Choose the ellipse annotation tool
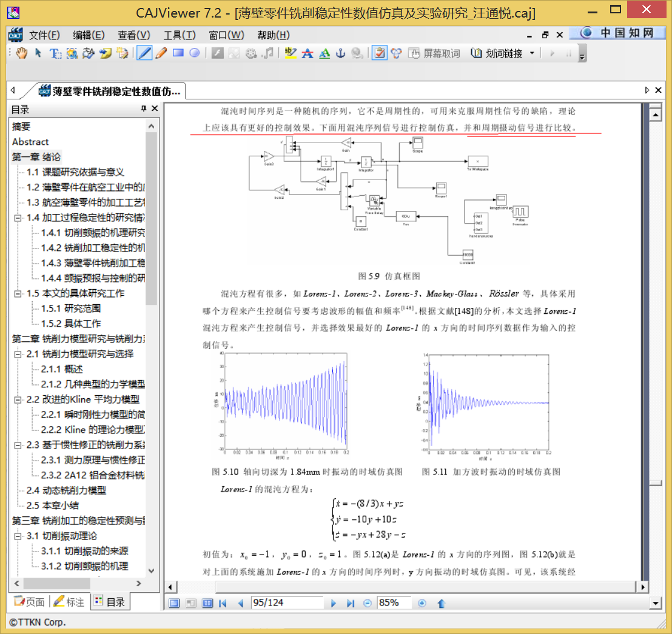The width and height of the screenshot is (672, 634). 195,53
